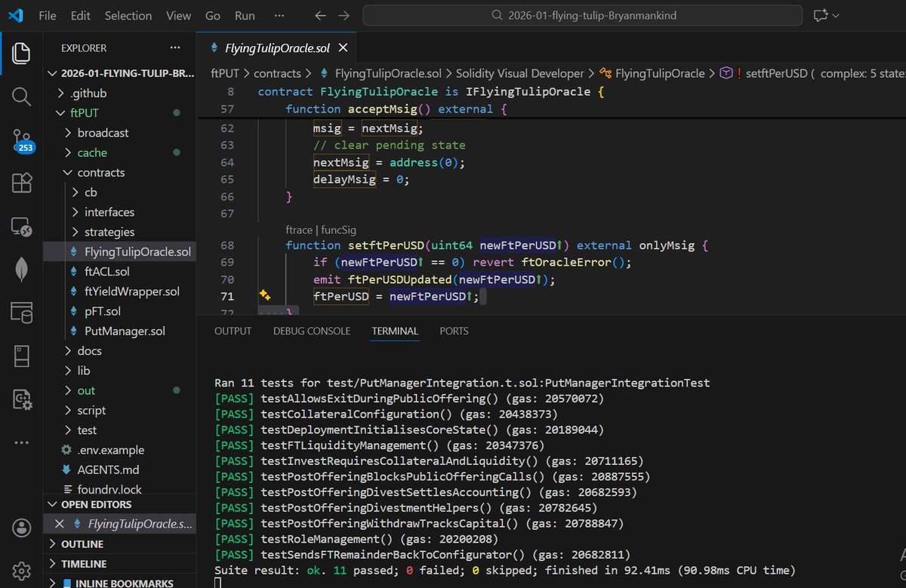Collapse the contracts folder
The width and height of the screenshot is (906, 588).
pyautogui.click(x=119, y=172)
